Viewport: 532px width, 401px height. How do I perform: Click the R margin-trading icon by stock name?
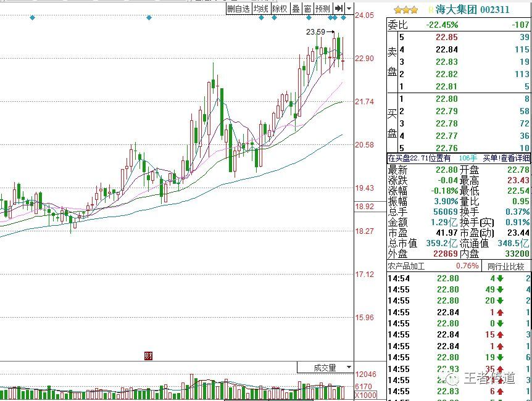[x=431, y=10]
